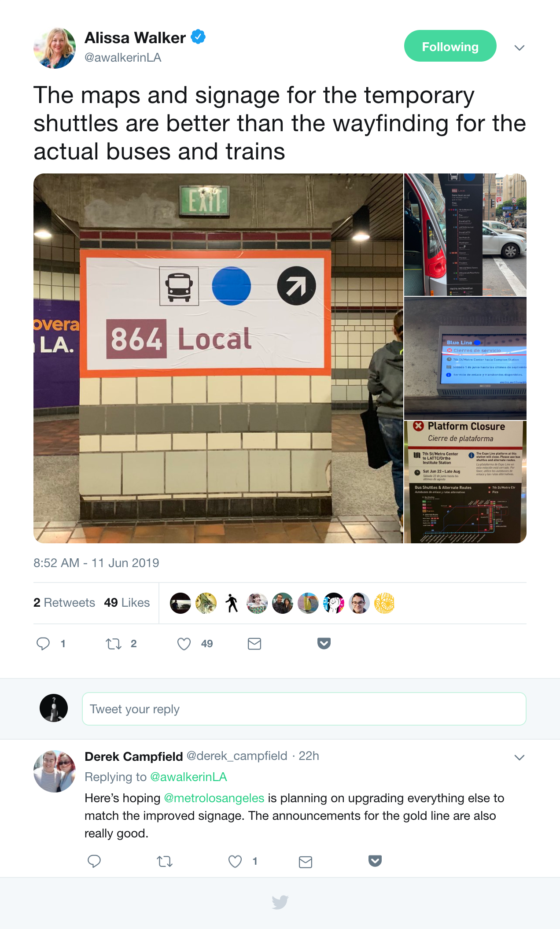Save main tweet to Pocket

pos(324,643)
